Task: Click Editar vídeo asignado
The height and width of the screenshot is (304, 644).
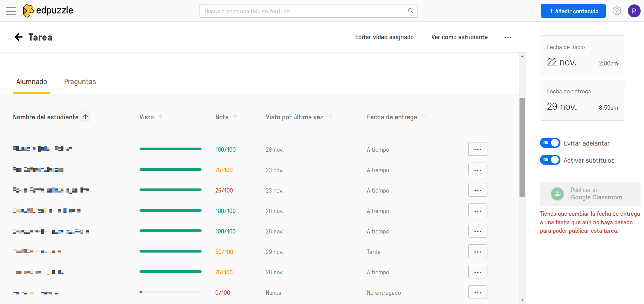Action: [384, 37]
